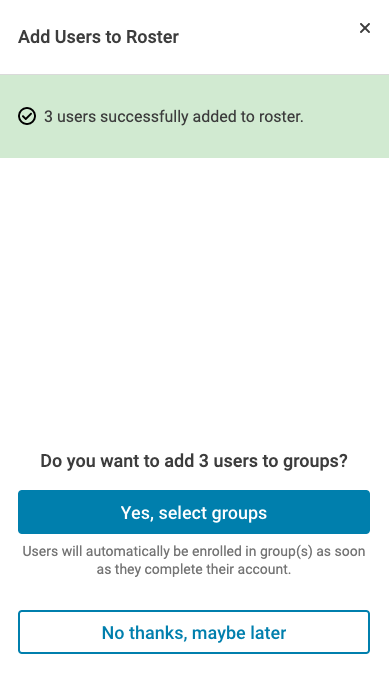389x688 pixels.
Task: Click the success checkmark circle icon
Action: pos(27,117)
